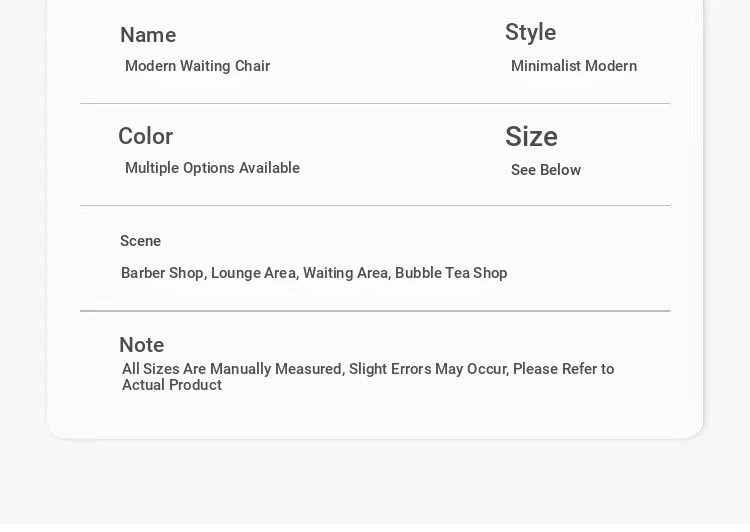
Task: Click the Name heading label
Action: (x=148, y=36)
